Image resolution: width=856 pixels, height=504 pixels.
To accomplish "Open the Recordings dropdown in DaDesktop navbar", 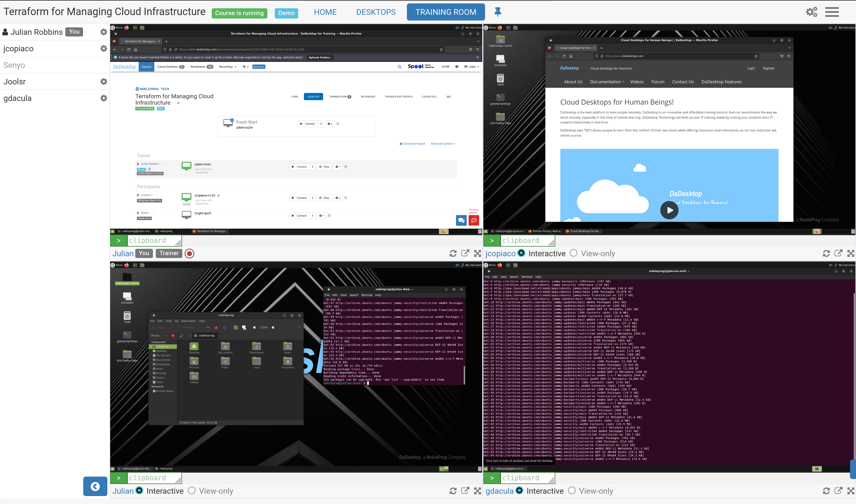I will click(x=227, y=67).
